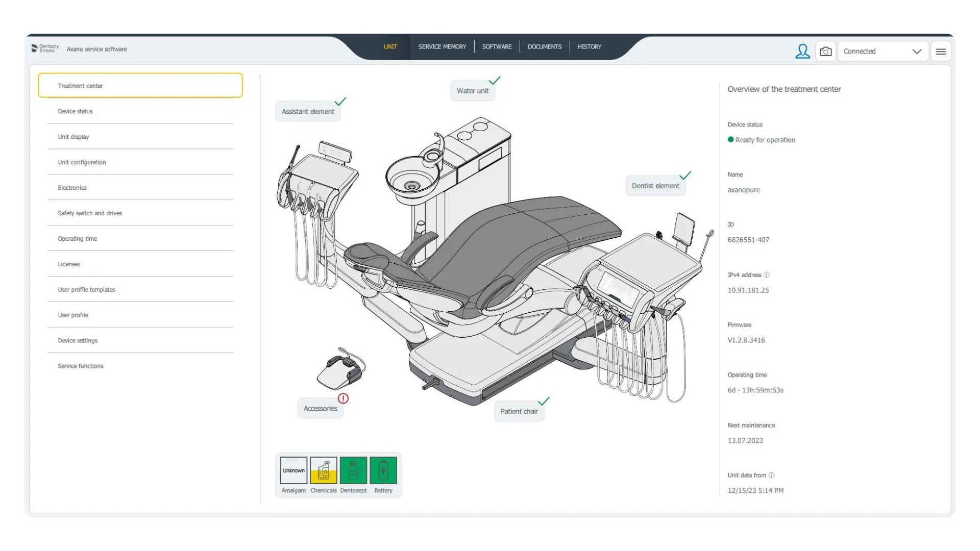Open Device settings in sidebar
This screenshot has width=980, height=551.
coord(140,341)
